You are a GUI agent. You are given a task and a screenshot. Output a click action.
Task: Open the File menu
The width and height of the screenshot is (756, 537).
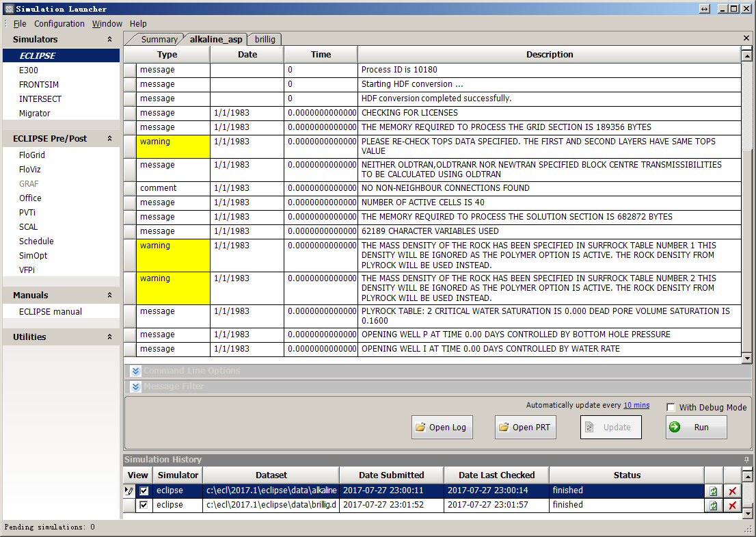tap(20, 24)
